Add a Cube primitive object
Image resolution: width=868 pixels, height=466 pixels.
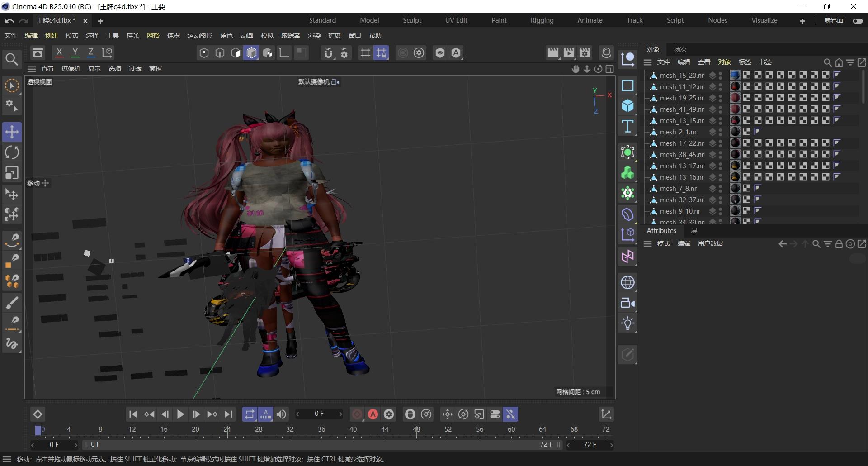click(x=628, y=106)
